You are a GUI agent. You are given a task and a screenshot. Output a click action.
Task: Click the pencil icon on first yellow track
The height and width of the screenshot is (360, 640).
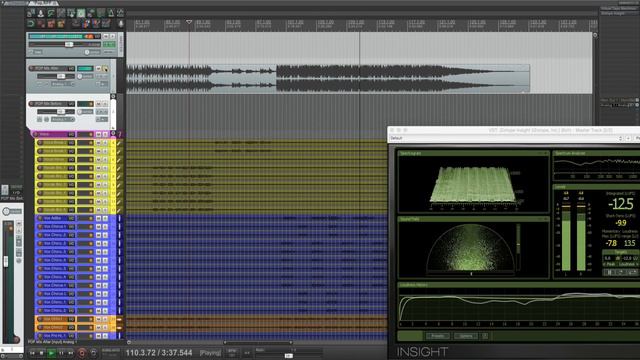119,143
